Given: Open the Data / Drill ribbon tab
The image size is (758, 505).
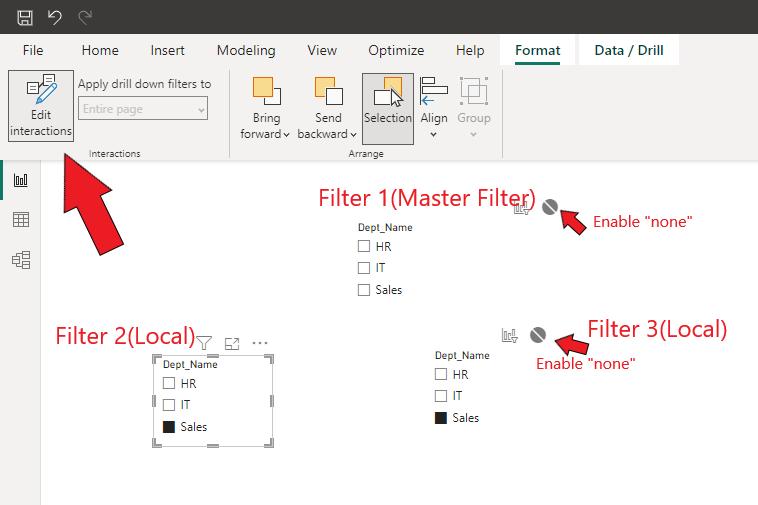Looking at the screenshot, I should (x=629, y=50).
